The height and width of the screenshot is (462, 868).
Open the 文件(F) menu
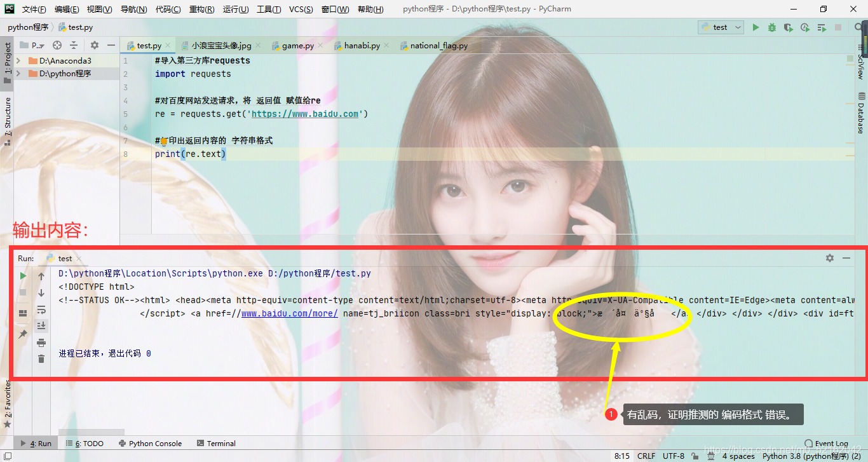pyautogui.click(x=34, y=10)
